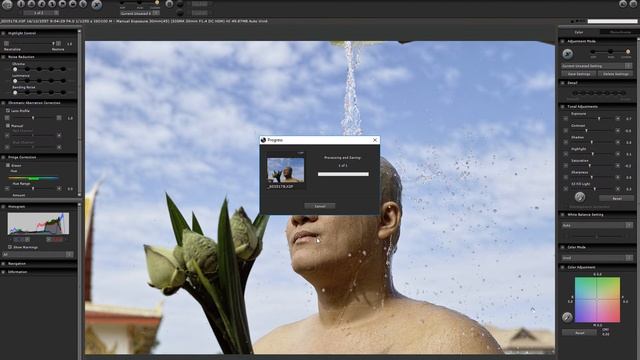Select X3F adjustment mode in right panel
Screen dimensions: 640x360
(593, 51)
